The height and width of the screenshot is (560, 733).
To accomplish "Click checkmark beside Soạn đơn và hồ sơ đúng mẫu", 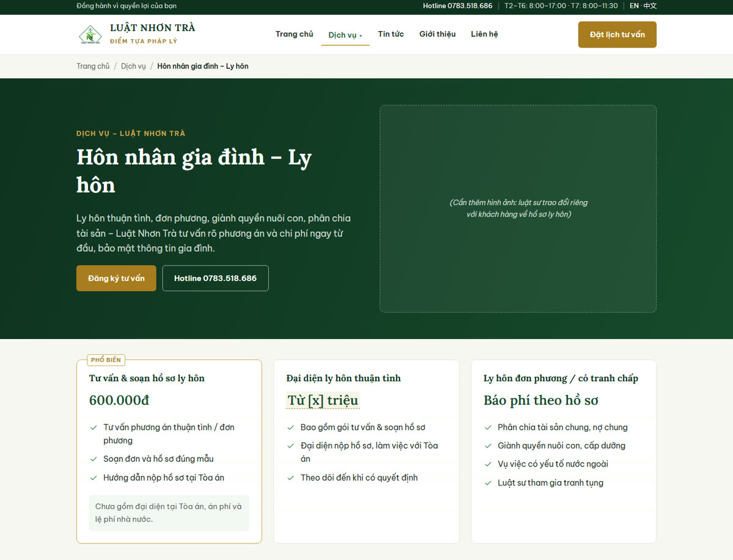I will click(93, 459).
